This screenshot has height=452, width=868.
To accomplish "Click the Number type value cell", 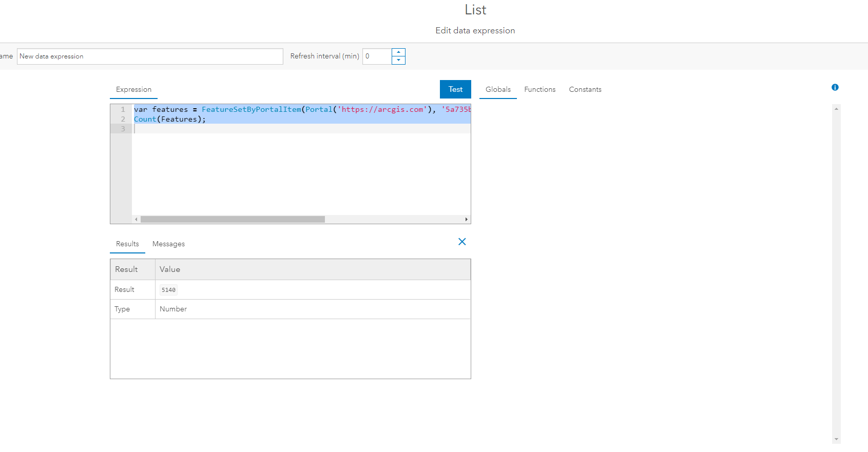I will [x=313, y=309].
